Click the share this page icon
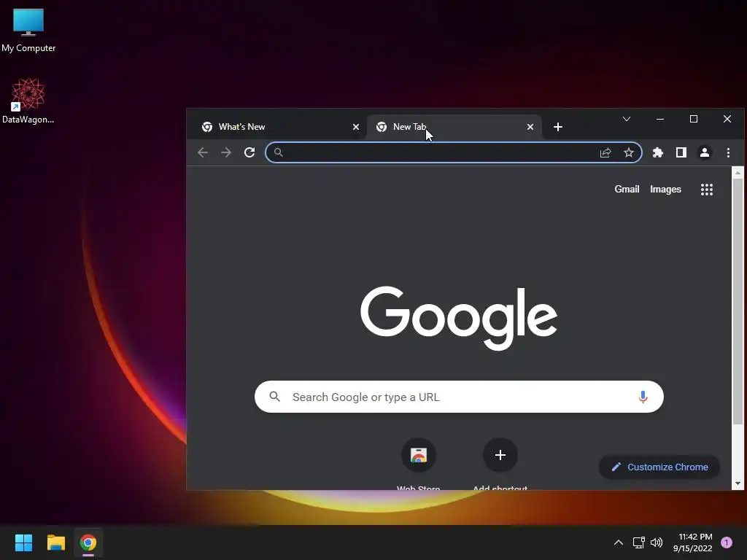 click(605, 152)
